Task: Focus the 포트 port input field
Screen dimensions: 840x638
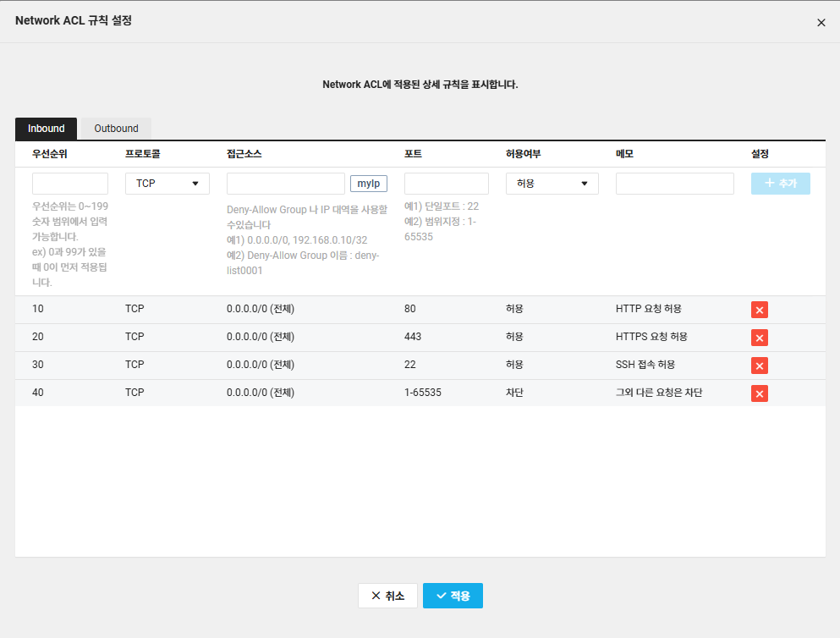Action: (447, 184)
